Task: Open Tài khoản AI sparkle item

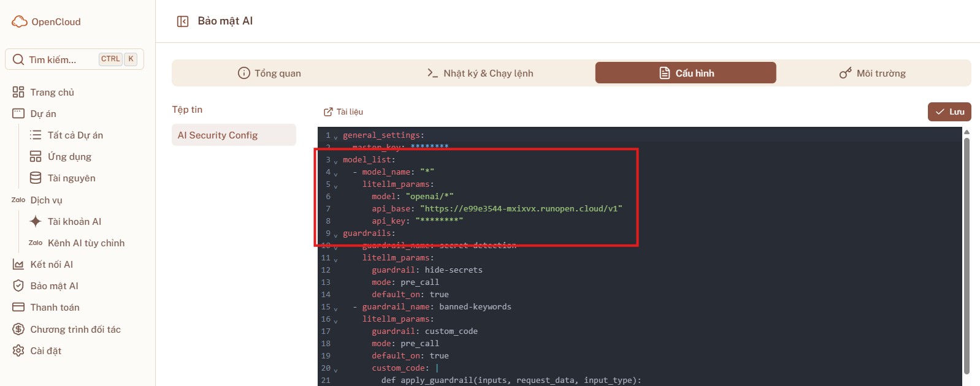Action: coord(74,222)
